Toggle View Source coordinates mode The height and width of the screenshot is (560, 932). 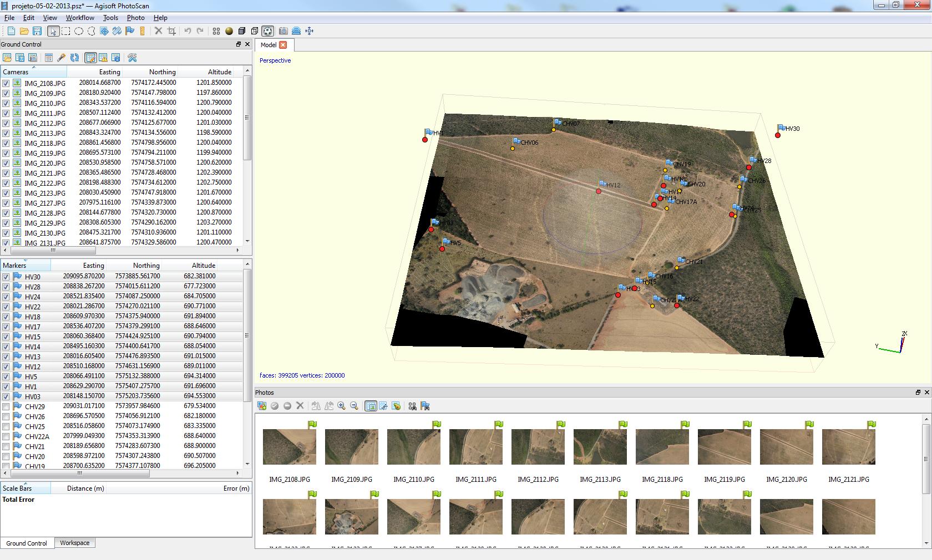click(90, 58)
